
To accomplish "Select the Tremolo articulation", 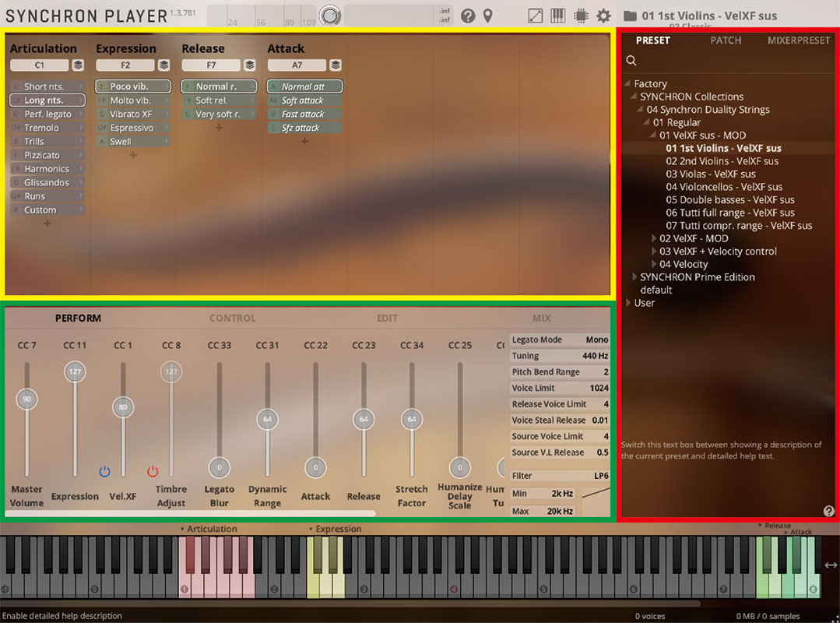I will (x=47, y=128).
